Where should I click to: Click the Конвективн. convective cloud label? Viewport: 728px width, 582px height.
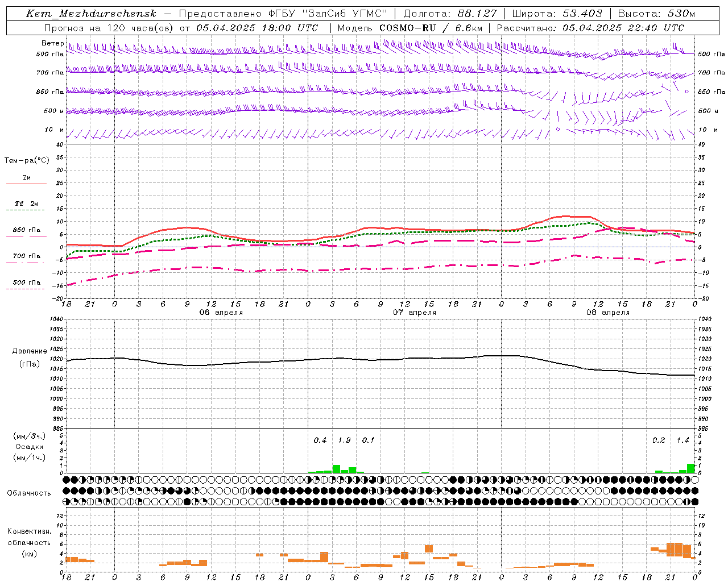click(29, 531)
